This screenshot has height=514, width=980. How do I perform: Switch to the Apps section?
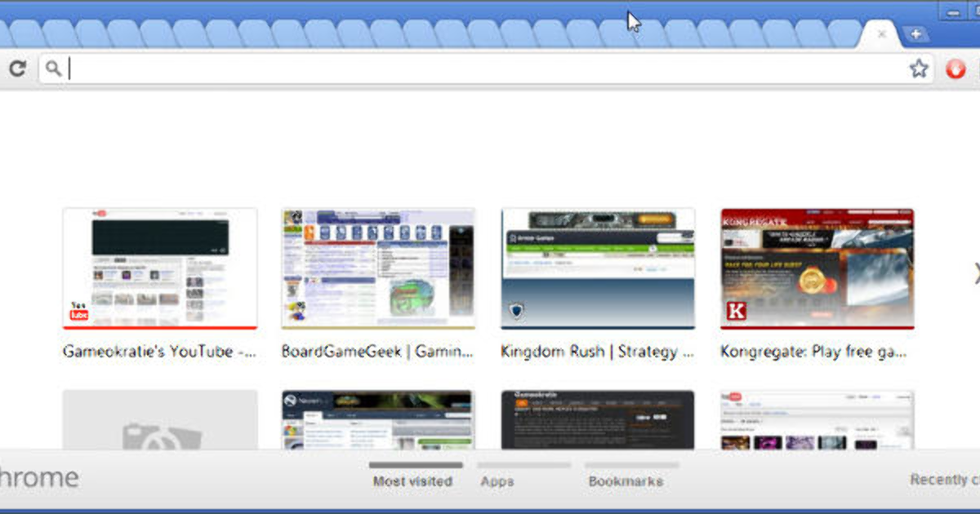pos(497,481)
